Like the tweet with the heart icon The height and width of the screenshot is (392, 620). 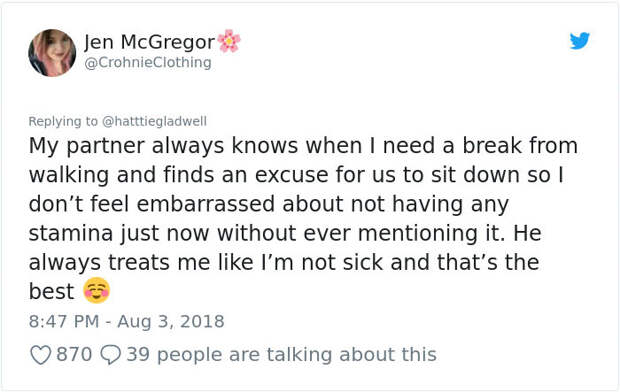pyautogui.click(x=41, y=354)
